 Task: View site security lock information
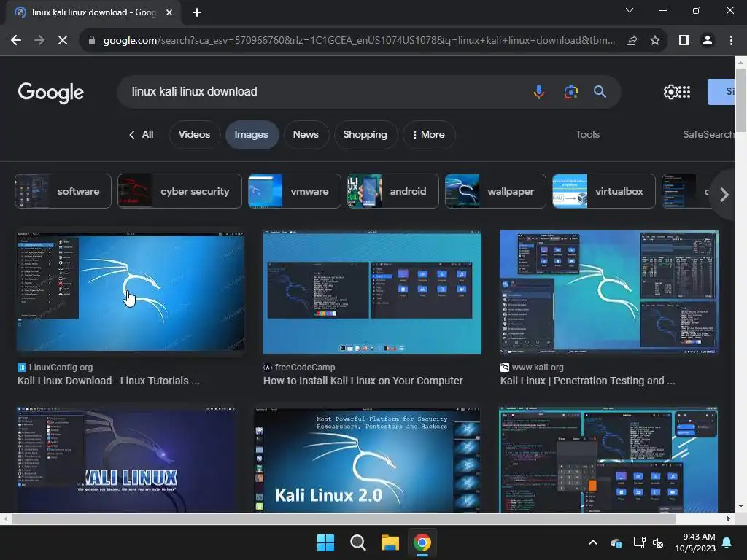pyautogui.click(x=92, y=41)
